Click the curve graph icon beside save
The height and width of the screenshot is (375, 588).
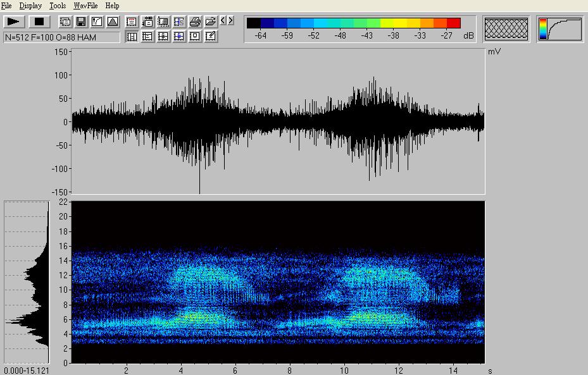point(97,22)
